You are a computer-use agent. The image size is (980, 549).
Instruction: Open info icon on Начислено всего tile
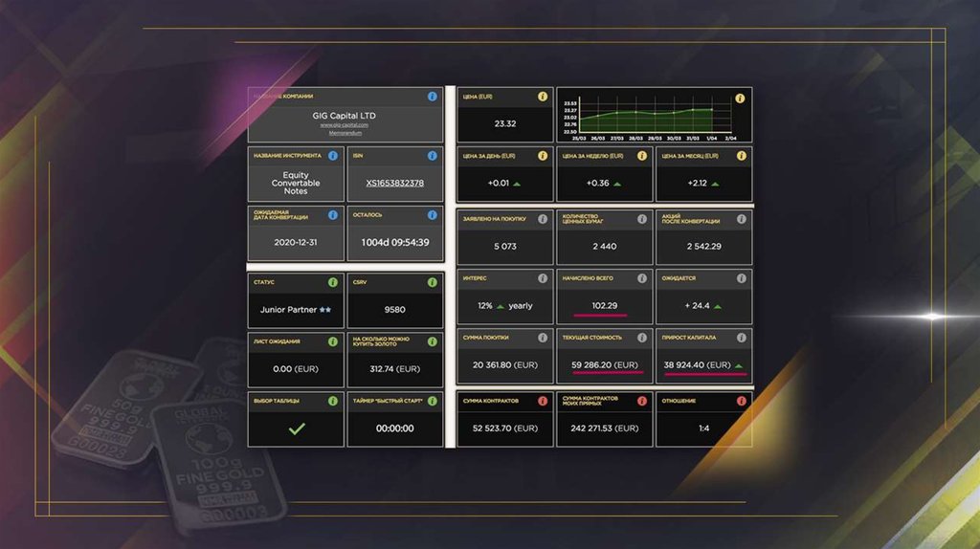[642, 278]
